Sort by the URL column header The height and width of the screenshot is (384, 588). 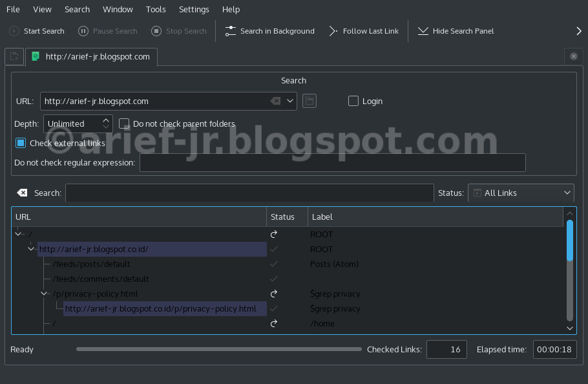139,217
